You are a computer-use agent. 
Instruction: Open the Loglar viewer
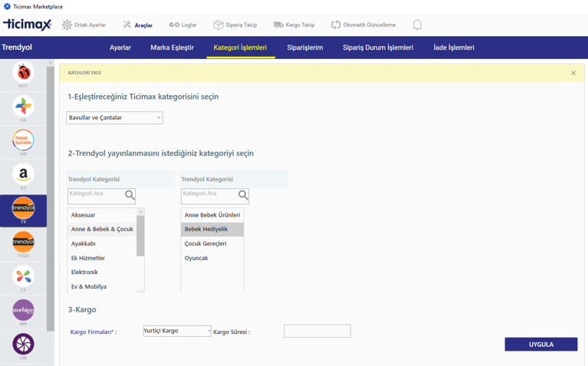tap(182, 25)
